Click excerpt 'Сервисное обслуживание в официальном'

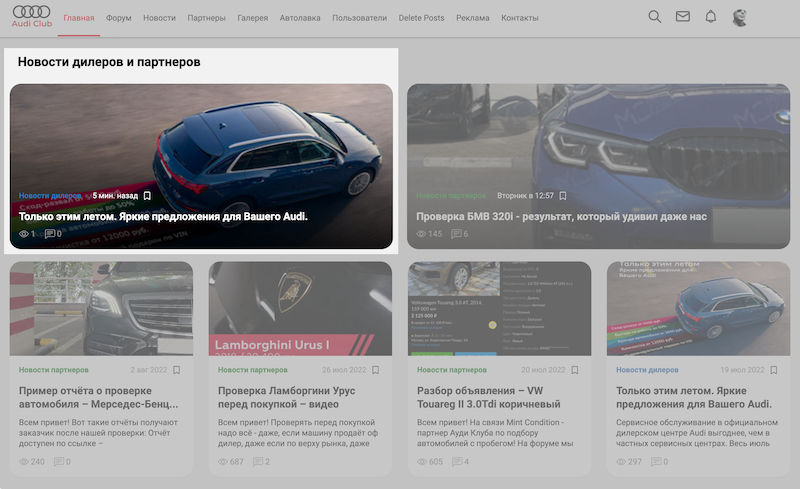[x=697, y=433]
